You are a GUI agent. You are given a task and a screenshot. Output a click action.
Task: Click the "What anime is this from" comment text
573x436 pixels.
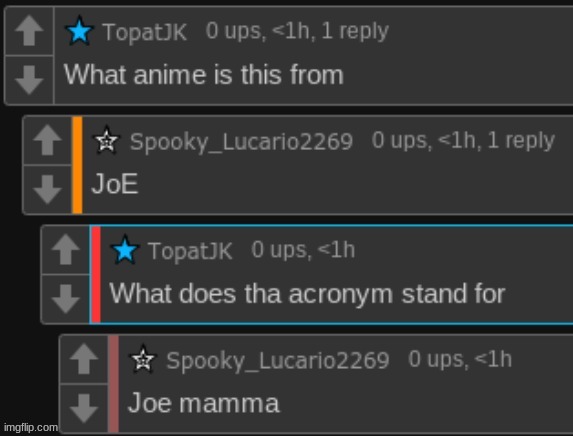click(204, 75)
